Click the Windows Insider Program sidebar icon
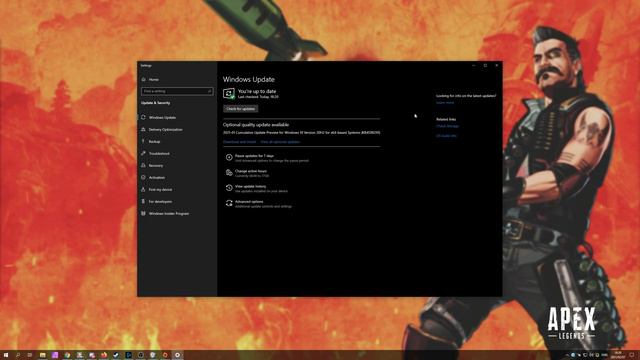This screenshot has width=640, height=360. tap(143, 213)
